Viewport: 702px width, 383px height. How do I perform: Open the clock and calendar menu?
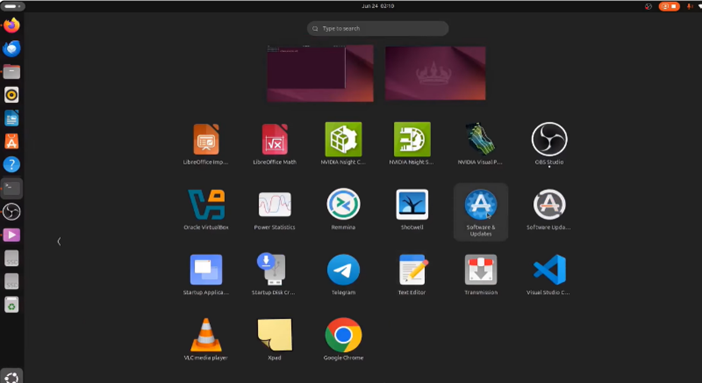click(378, 6)
